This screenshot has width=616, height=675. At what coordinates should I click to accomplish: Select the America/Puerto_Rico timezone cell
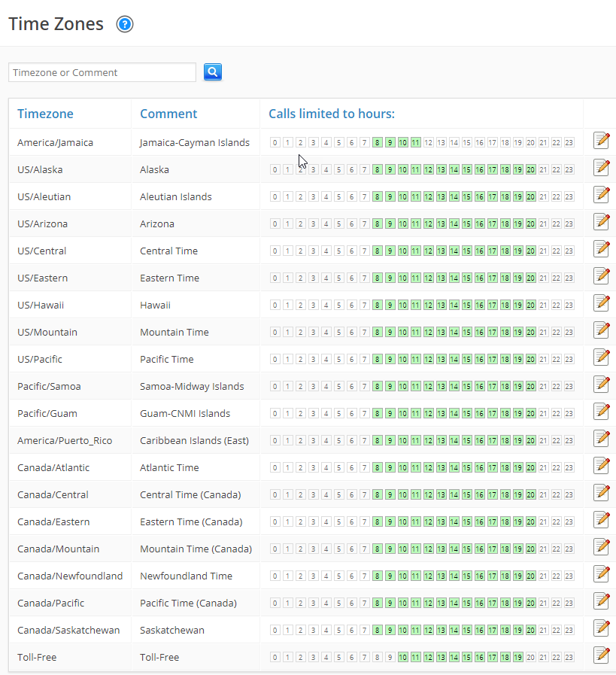pyautogui.click(x=65, y=441)
